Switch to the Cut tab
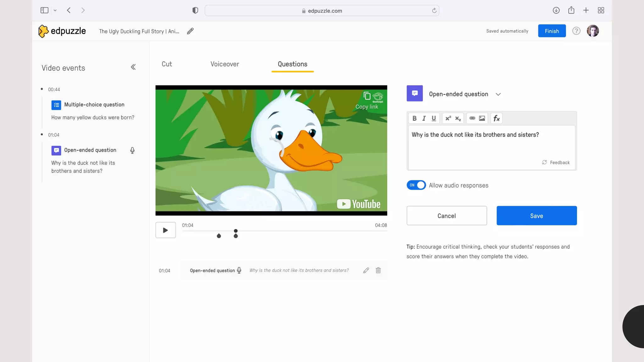644x362 pixels. 167,64
